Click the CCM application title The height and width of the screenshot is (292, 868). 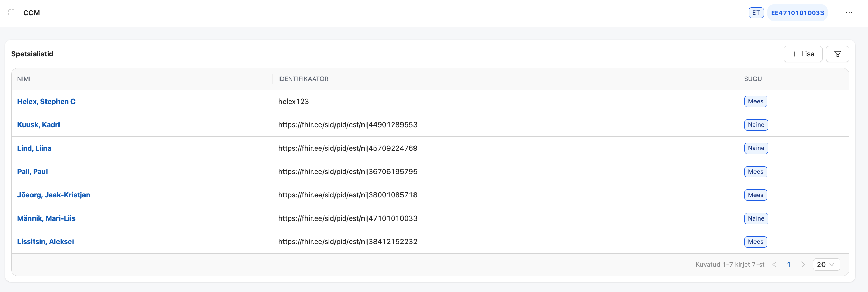pos(31,13)
